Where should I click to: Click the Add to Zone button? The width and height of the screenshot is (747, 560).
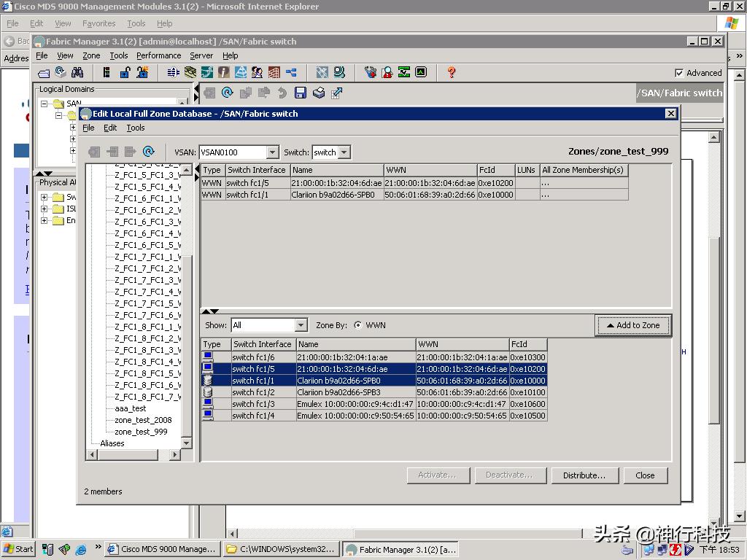pyautogui.click(x=632, y=325)
